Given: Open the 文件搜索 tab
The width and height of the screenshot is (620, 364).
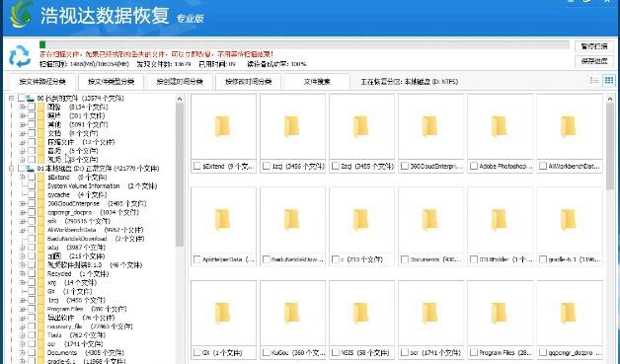Looking at the screenshot, I should tap(317, 82).
